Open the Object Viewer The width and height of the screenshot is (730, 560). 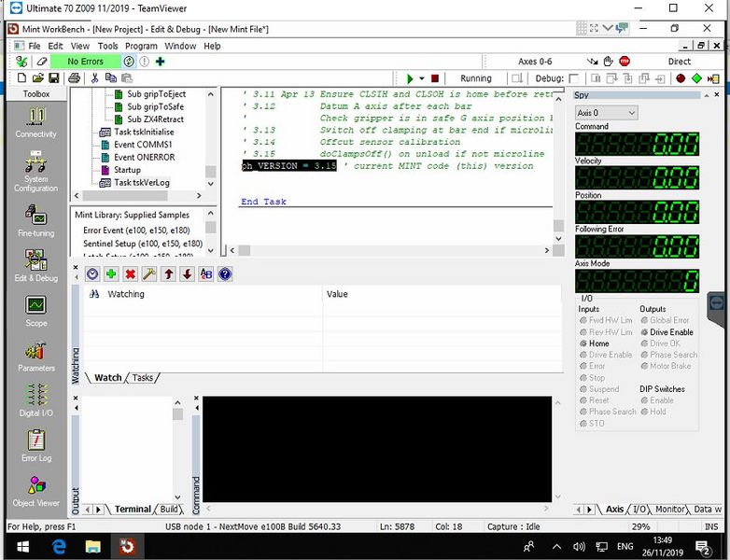click(x=36, y=491)
